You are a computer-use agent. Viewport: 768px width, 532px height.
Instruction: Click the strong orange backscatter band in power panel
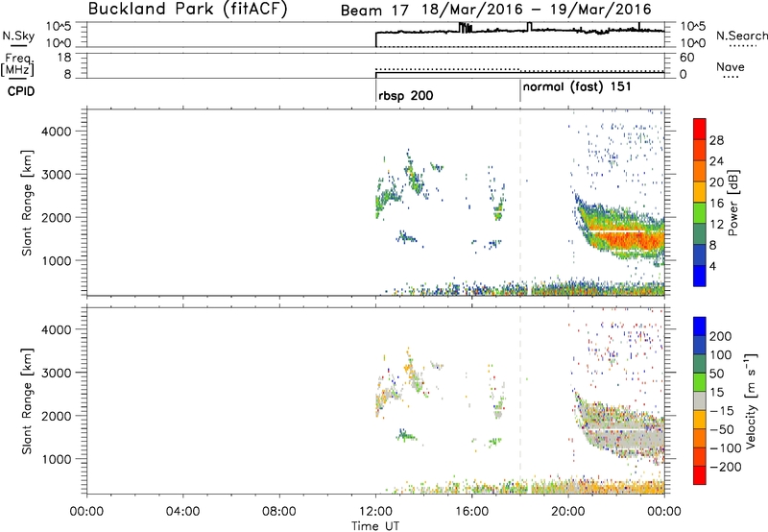click(630, 239)
